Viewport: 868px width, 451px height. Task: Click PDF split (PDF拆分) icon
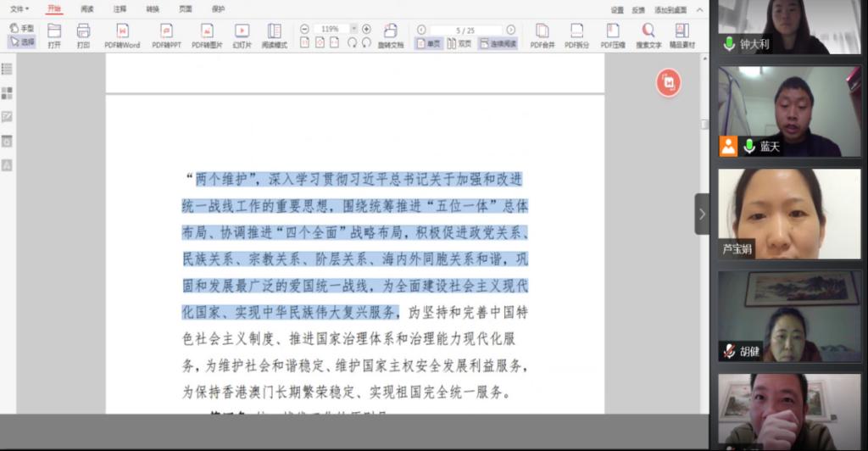pyautogui.click(x=576, y=36)
